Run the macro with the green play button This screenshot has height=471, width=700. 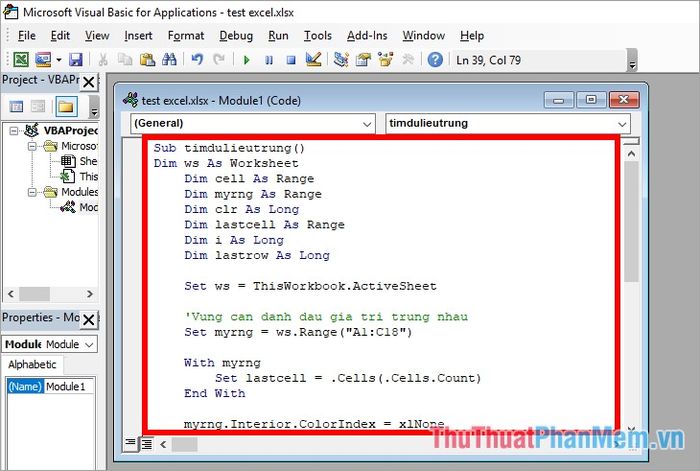click(246, 60)
